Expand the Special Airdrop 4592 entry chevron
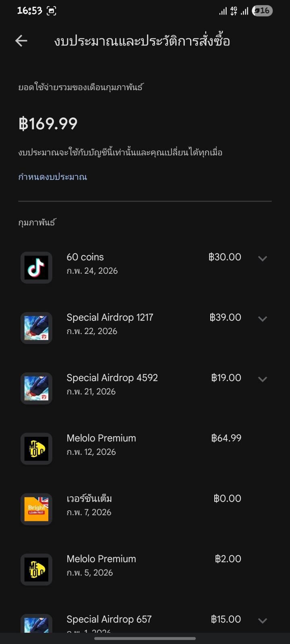 (263, 379)
